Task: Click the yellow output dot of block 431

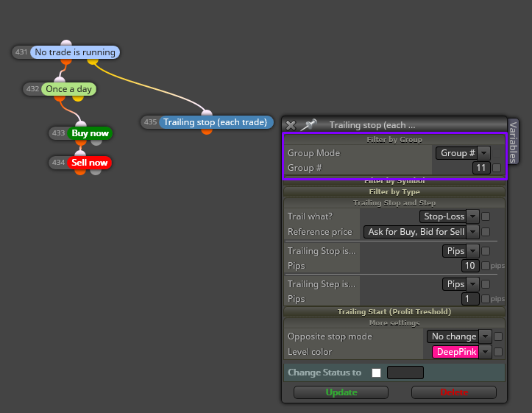Action: point(93,61)
